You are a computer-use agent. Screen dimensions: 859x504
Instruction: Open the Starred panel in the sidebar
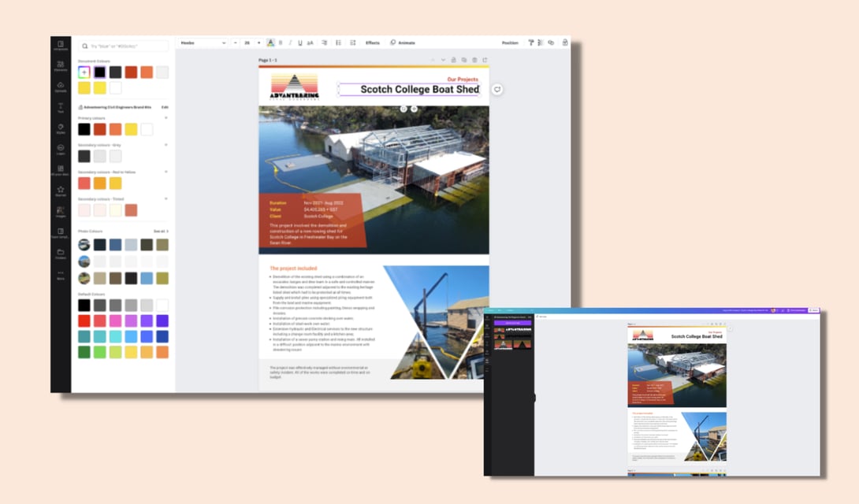click(61, 191)
